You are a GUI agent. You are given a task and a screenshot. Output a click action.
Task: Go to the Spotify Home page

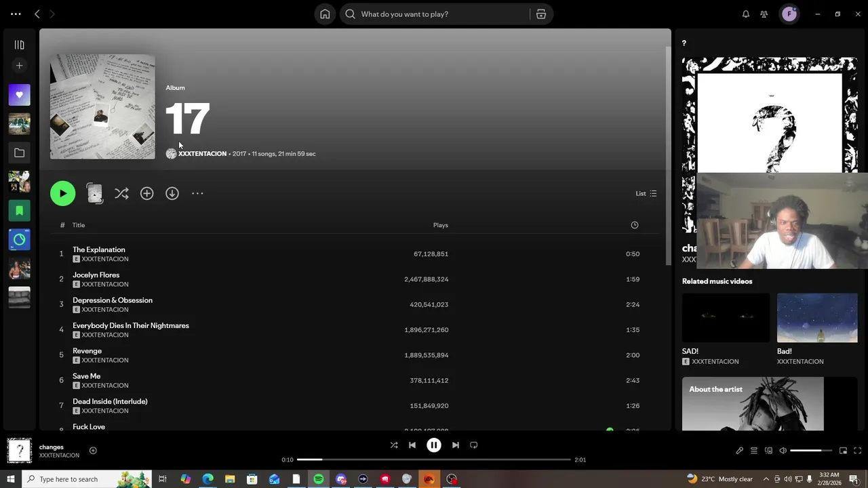click(325, 14)
